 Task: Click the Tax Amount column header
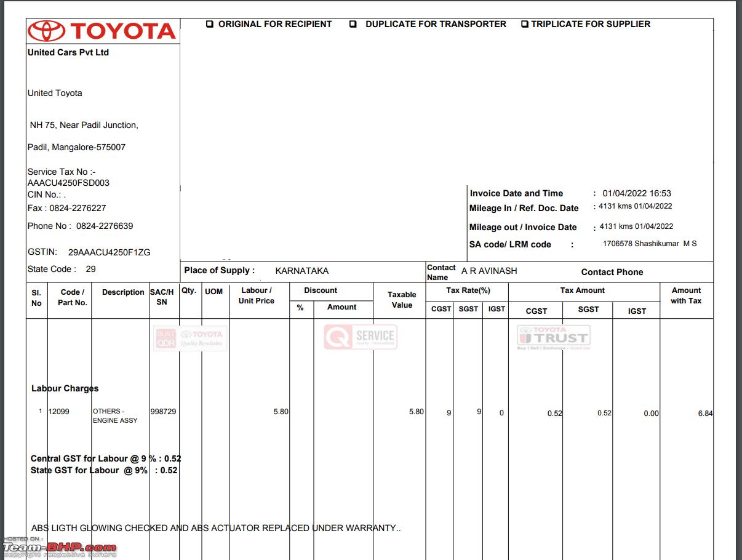[583, 290]
